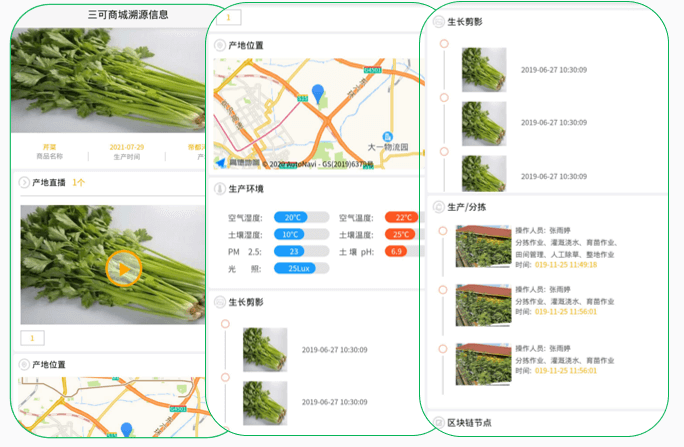Click the 区块链节点 section icon
Image resolution: width=684 pixels, height=447 pixels.
(x=439, y=422)
